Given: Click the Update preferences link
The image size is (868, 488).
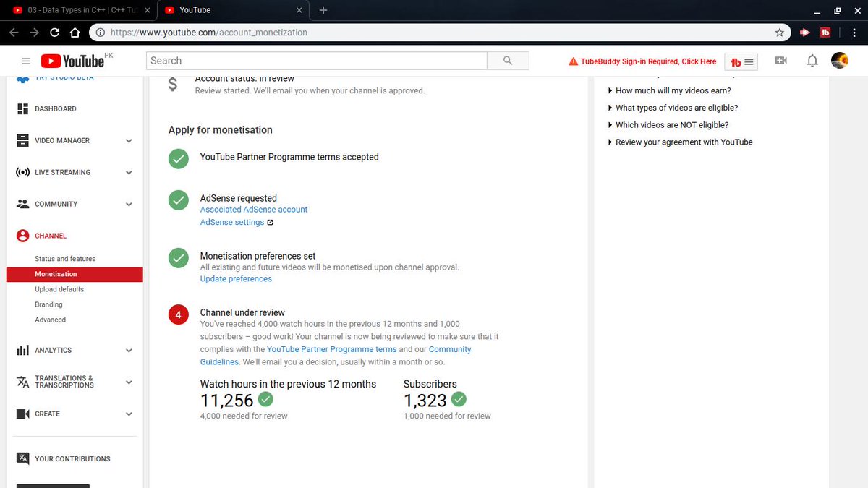Looking at the screenshot, I should pos(236,279).
